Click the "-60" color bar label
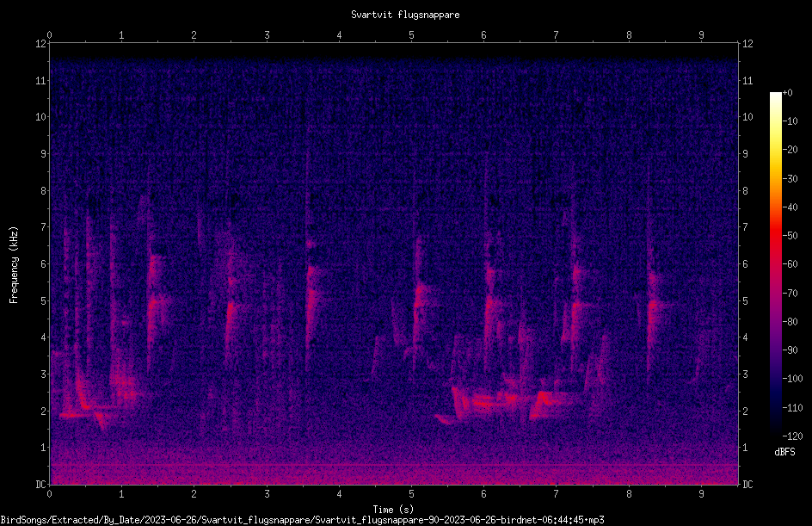The height and width of the screenshot is (526, 812). pos(790,263)
